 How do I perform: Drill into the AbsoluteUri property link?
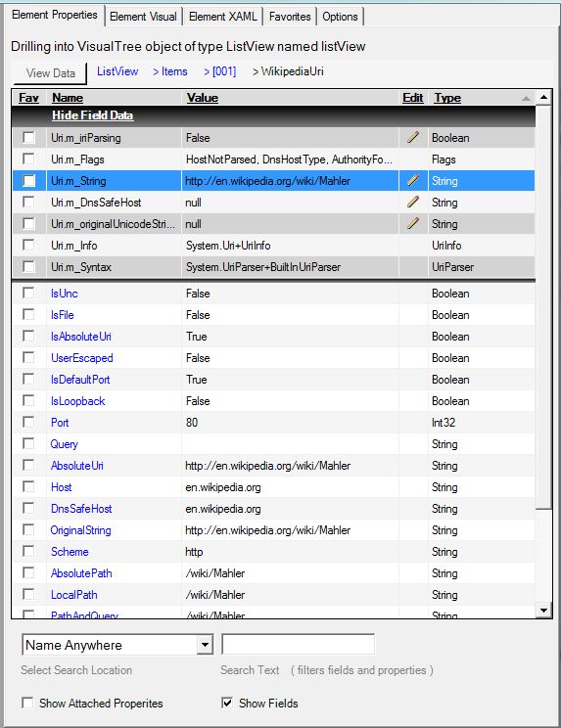77,465
